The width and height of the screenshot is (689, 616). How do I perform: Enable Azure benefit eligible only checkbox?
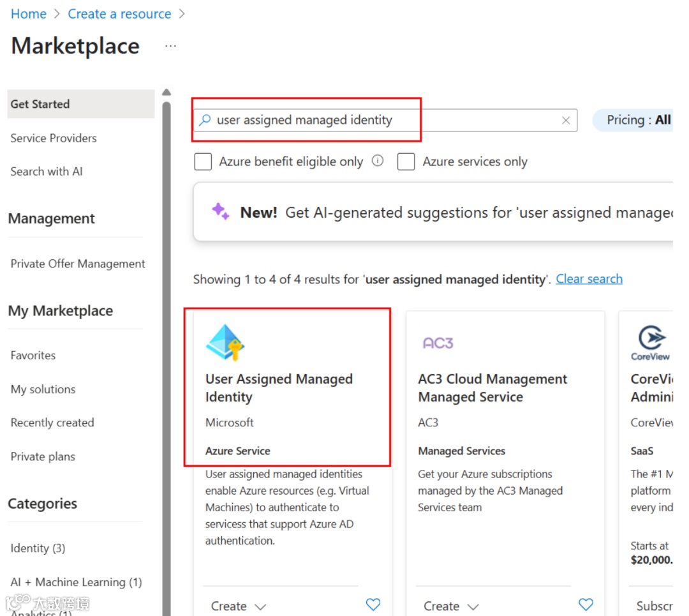click(x=203, y=162)
